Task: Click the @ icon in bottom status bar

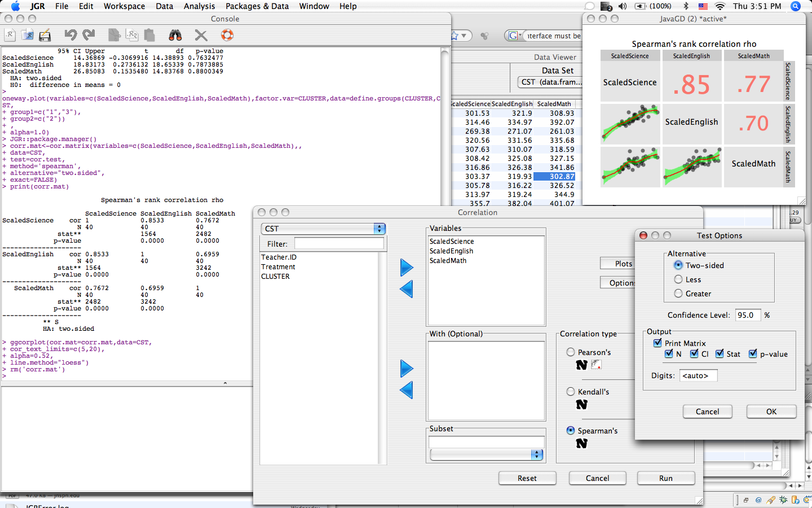Action: point(758,500)
